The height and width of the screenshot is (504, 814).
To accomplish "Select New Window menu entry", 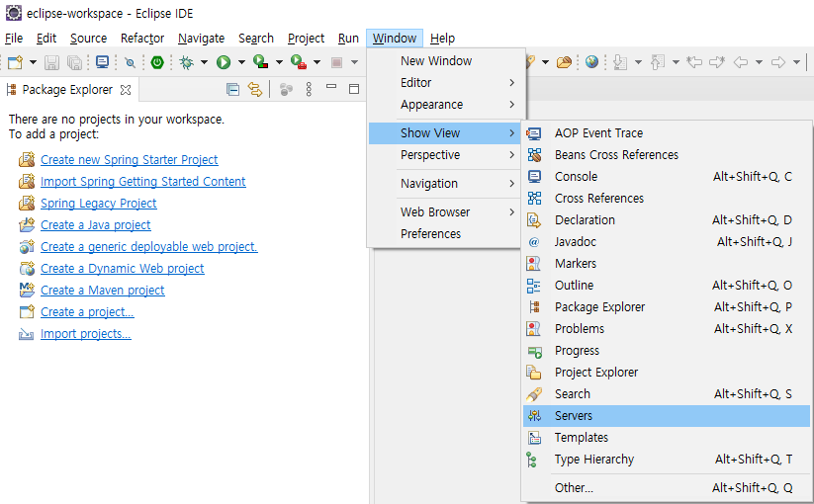I will coord(446,61).
